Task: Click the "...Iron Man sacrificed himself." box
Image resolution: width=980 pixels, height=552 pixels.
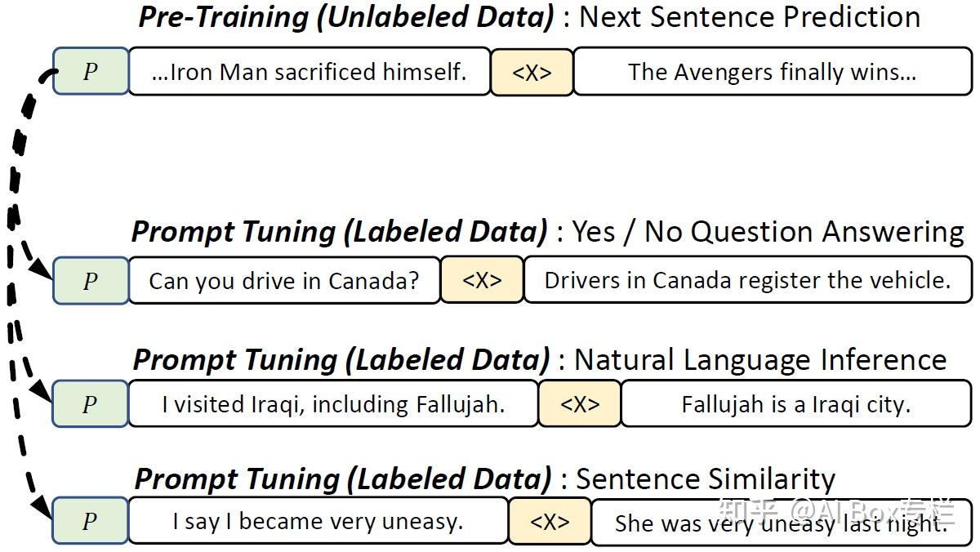Action: pos(309,72)
